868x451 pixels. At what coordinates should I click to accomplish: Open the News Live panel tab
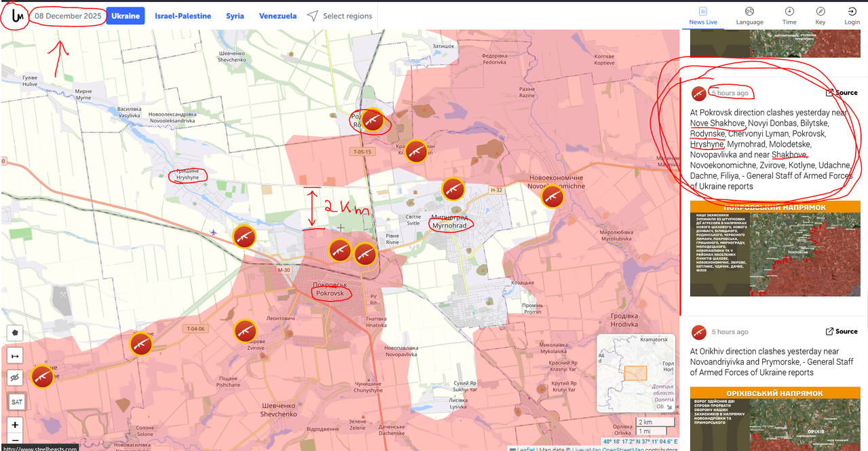tap(702, 16)
